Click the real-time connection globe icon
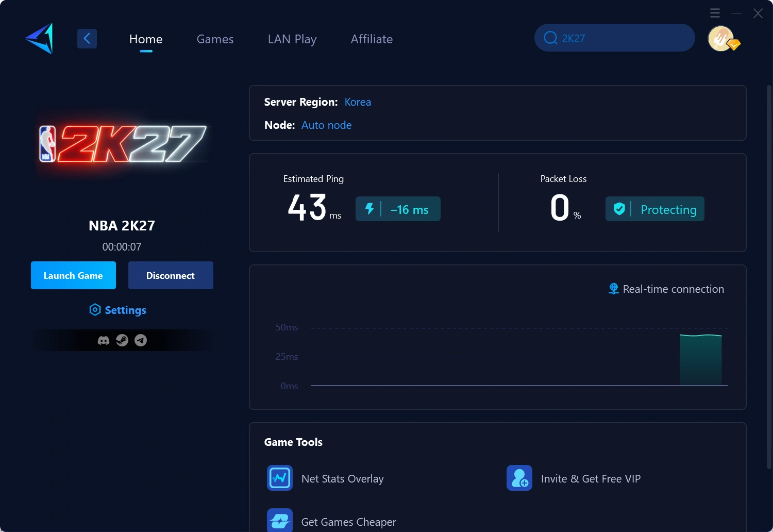The width and height of the screenshot is (773, 532). pyautogui.click(x=613, y=289)
